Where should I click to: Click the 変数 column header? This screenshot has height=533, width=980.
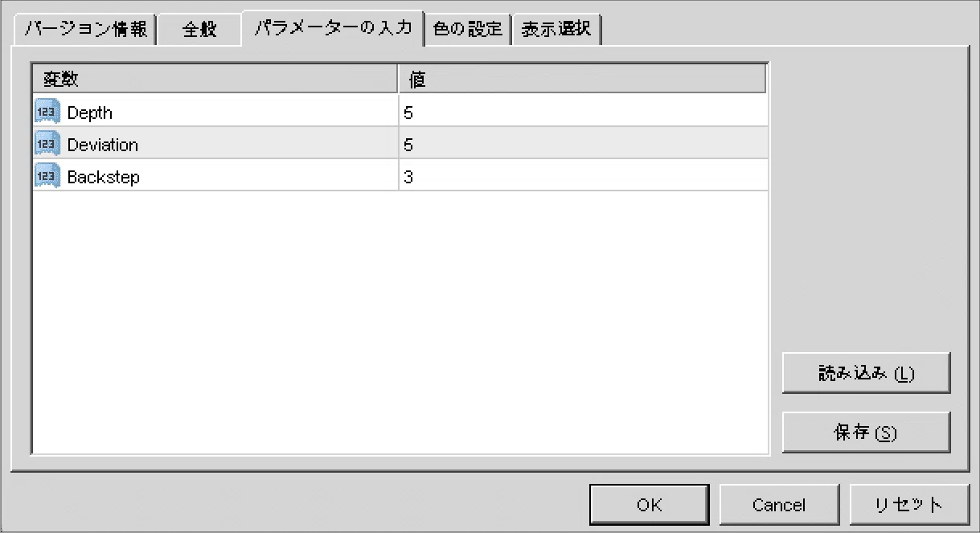pos(215,80)
